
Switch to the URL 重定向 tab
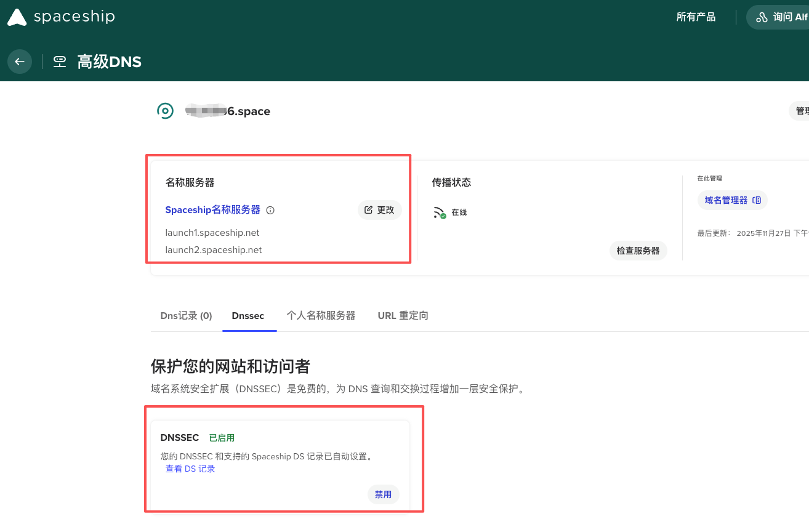(403, 316)
